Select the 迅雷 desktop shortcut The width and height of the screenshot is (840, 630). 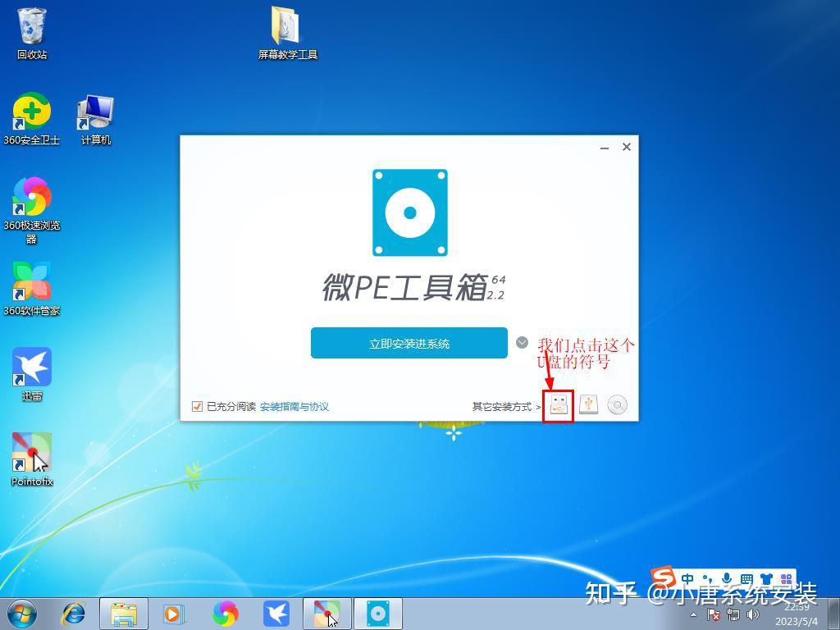point(32,374)
